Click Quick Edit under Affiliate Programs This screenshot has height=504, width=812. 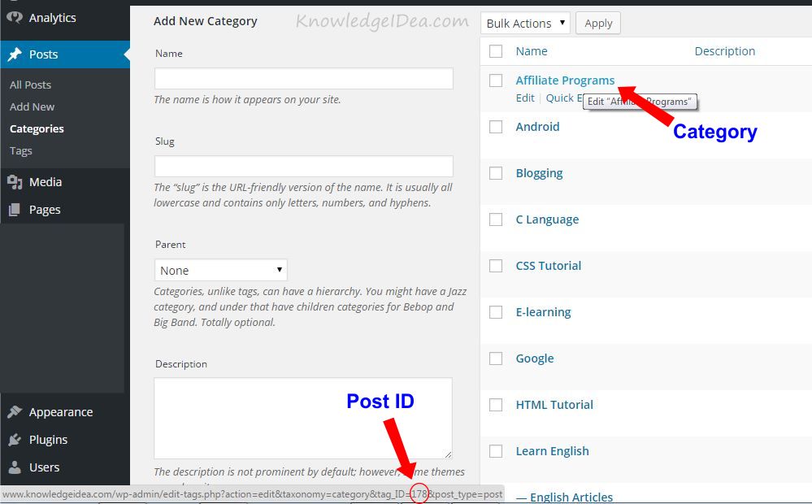(x=564, y=98)
